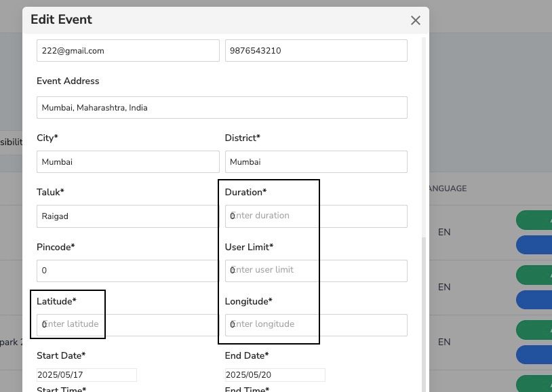Click the Taluk field showing Raigad

(x=127, y=216)
